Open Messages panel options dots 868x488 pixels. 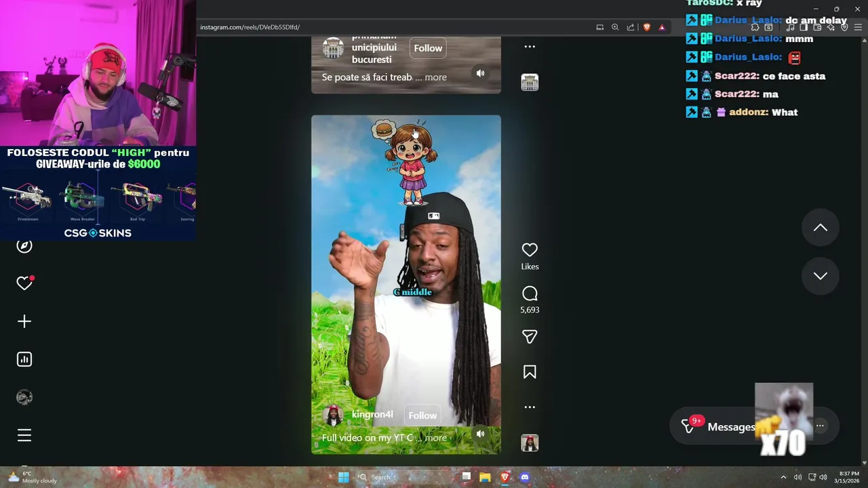pyautogui.click(x=820, y=426)
